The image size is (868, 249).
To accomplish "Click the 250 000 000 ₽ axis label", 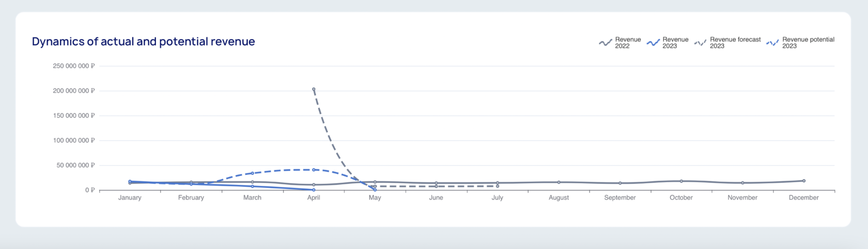I will point(74,66).
